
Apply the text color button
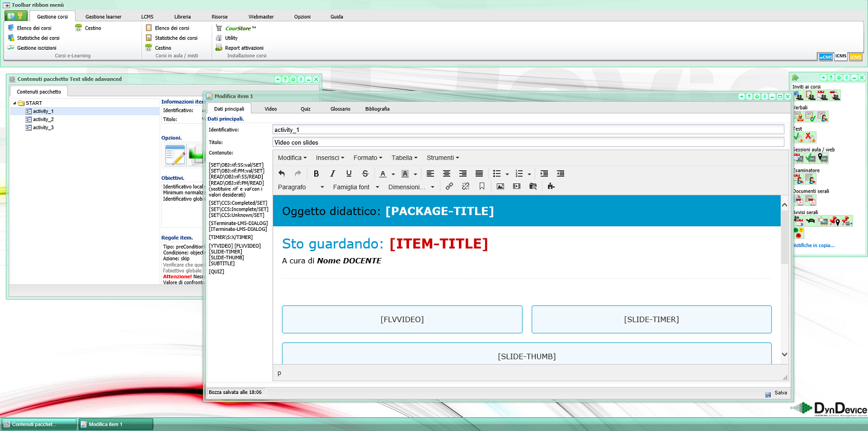point(383,174)
